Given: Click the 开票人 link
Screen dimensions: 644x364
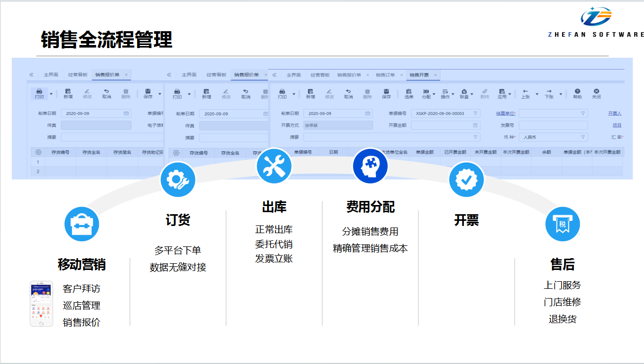Looking at the screenshot, I should [x=614, y=113].
